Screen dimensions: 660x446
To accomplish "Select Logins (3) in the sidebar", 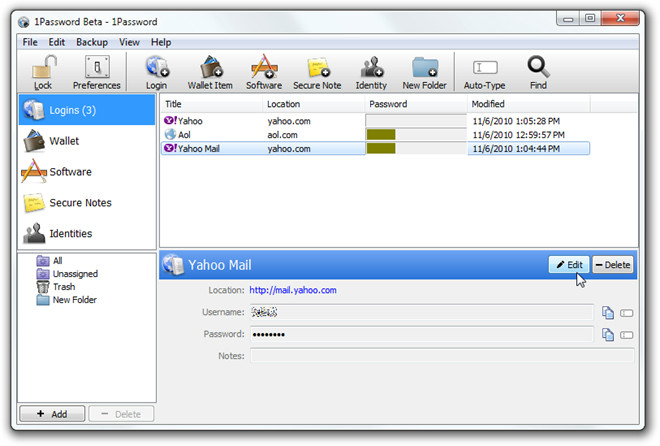I will point(87,110).
